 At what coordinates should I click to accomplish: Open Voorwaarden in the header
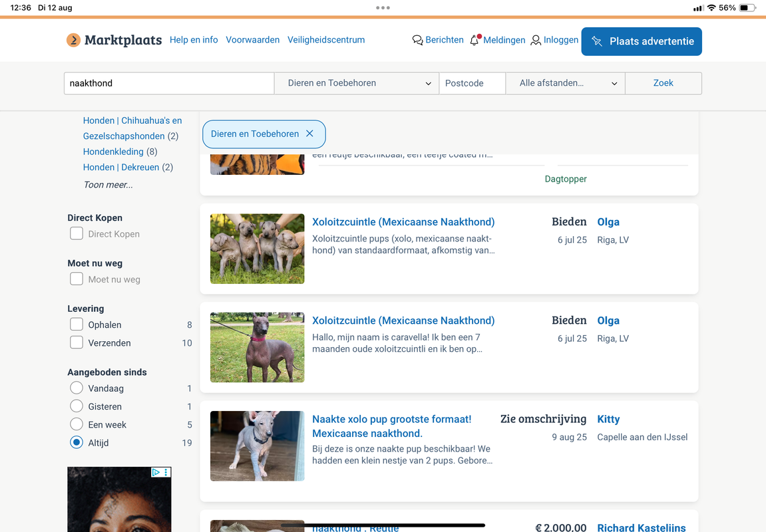point(253,40)
